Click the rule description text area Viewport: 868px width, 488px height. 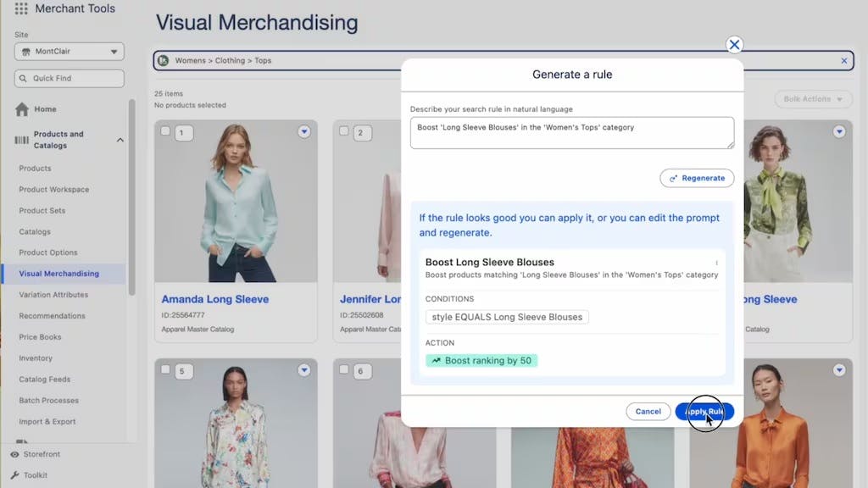(x=572, y=133)
